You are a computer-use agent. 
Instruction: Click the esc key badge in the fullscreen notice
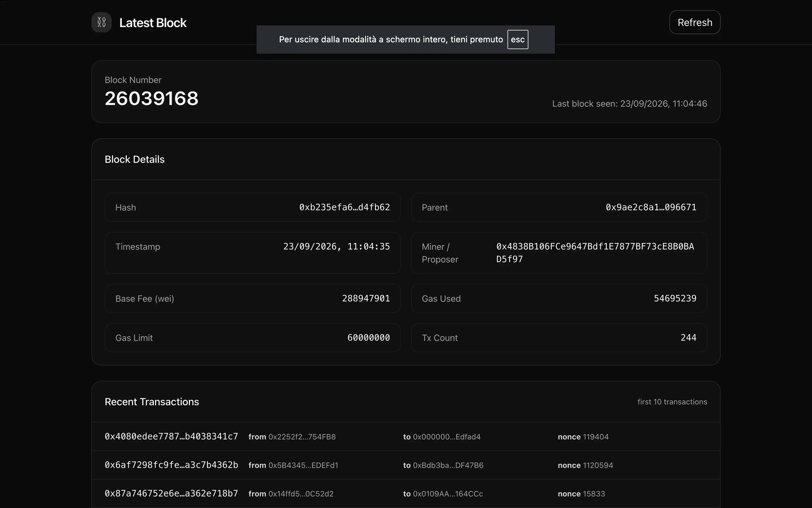(517, 39)
